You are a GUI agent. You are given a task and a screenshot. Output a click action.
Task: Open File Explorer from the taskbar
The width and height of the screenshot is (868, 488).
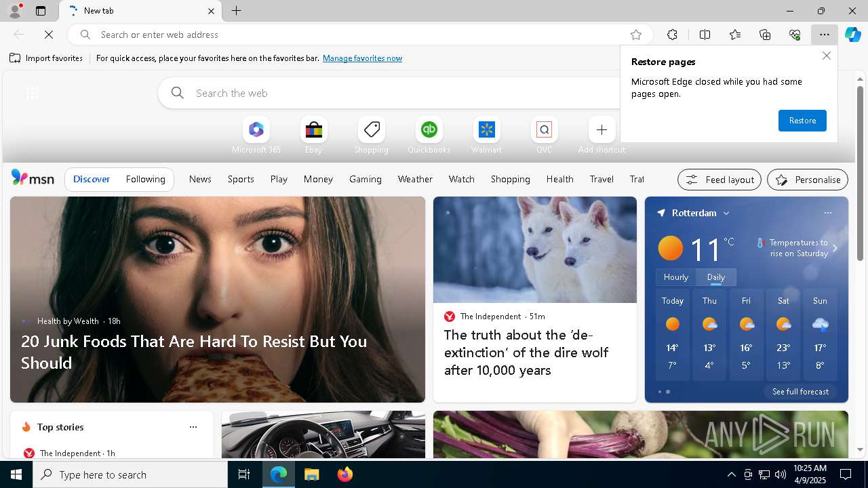[x=311, y=474]
